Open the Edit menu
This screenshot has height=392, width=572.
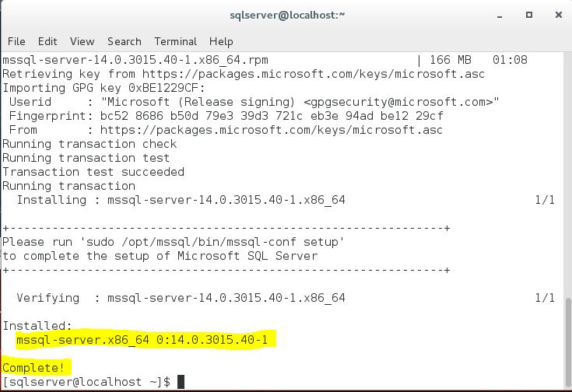[47, 41]
